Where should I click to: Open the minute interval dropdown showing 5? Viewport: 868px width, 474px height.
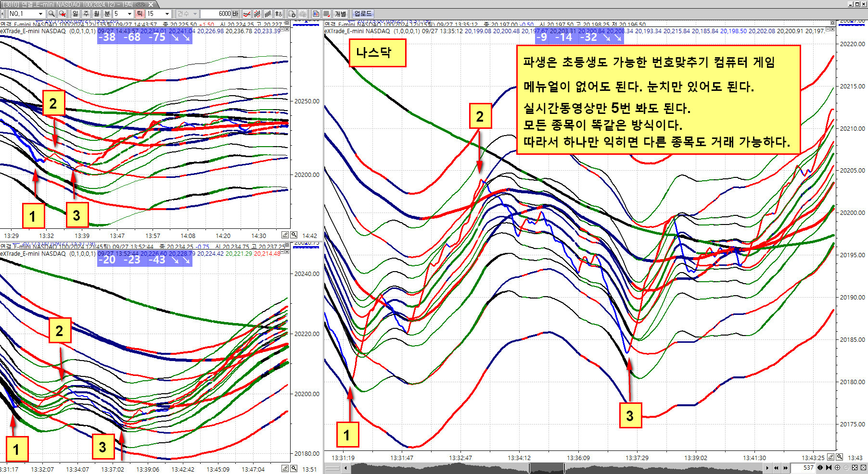point(129,14)
